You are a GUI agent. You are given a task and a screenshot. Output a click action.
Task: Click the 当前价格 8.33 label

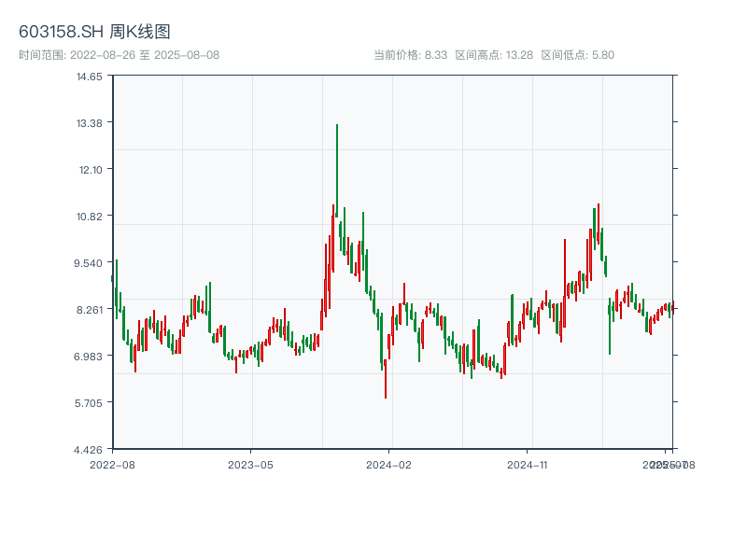[x=410, y=55]
